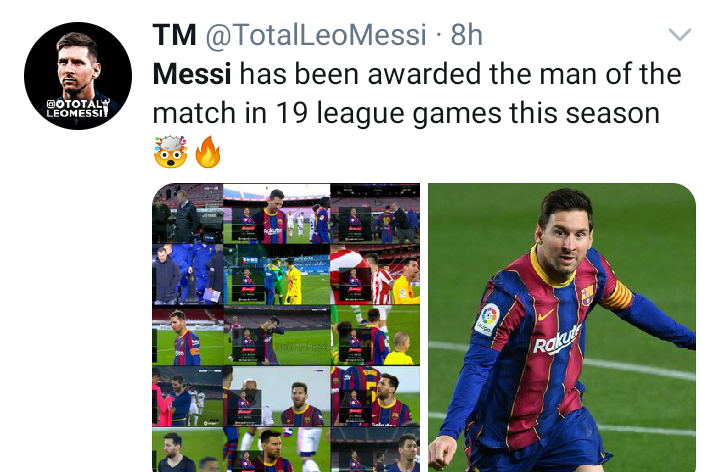This screenshot has height=472, width=720.
Task: Open collage cell with player in yellow kit
Action: tap(276, 275)
